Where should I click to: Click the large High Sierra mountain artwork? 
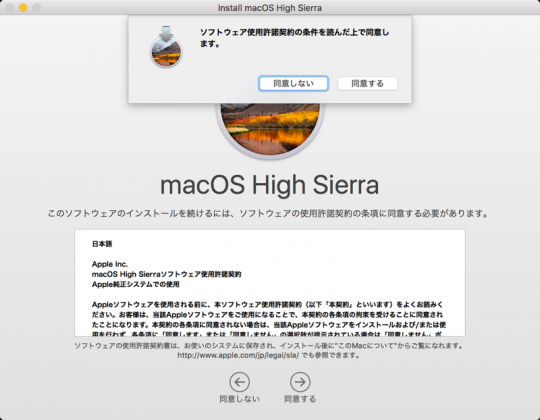[x=270, y=130]
